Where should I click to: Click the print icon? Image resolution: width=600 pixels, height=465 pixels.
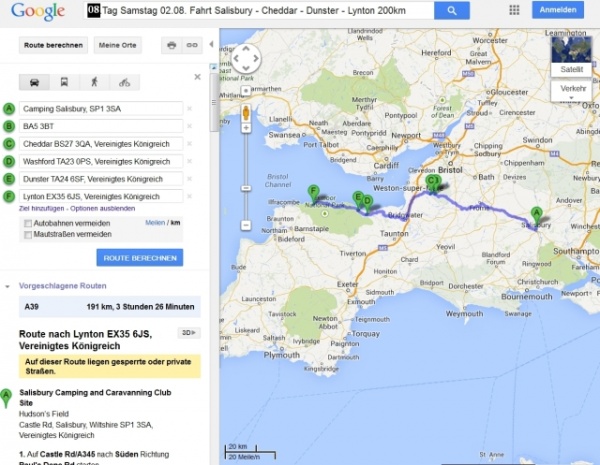point(171,45)
